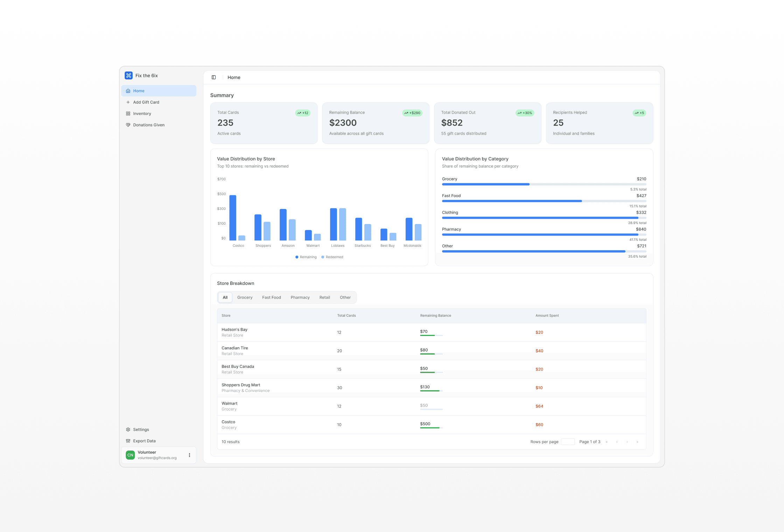Viewport: 784px width, 532px height.
Task: Open Donations Given page
Action: [159, 125]
